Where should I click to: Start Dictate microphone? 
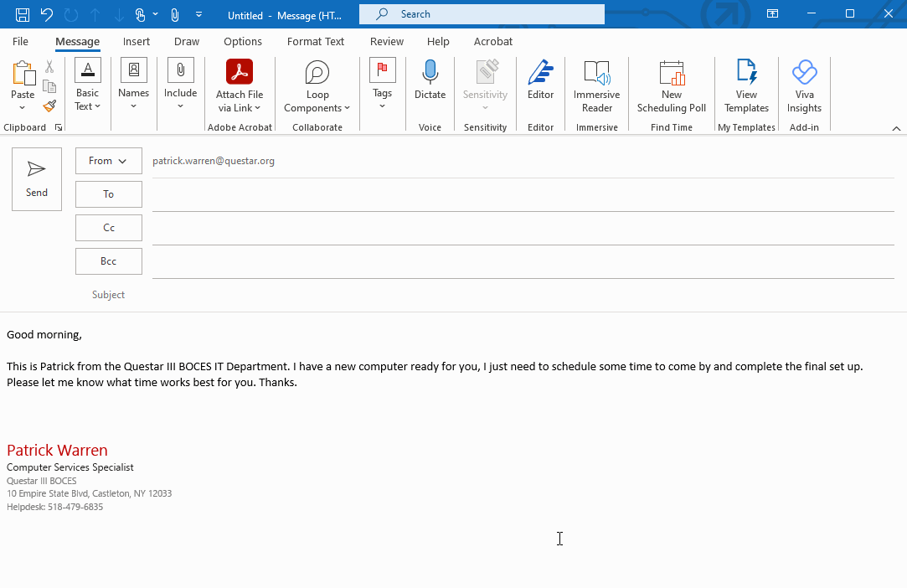(x=430, y=80)
